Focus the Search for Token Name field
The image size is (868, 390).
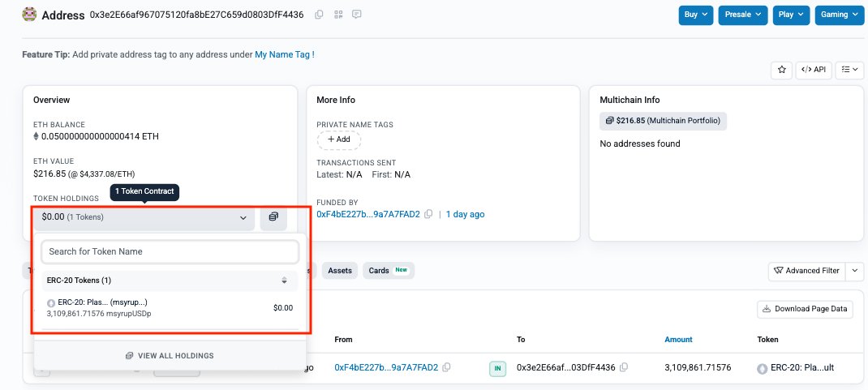click(x=170, y=251)
